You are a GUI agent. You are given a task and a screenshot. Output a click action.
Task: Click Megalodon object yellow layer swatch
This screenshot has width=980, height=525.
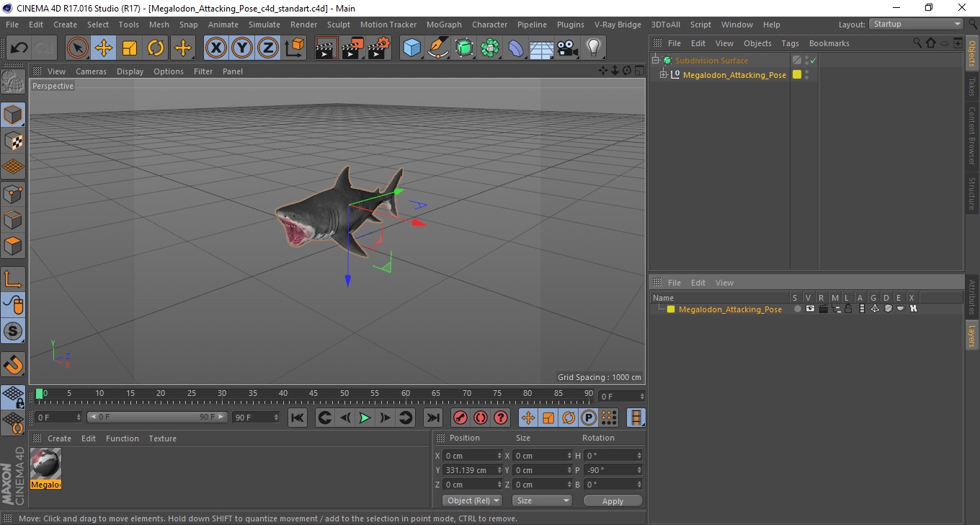pos(797,75)
